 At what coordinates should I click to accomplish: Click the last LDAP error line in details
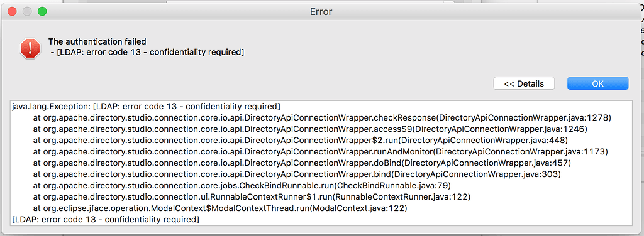(x=106, y=220)
